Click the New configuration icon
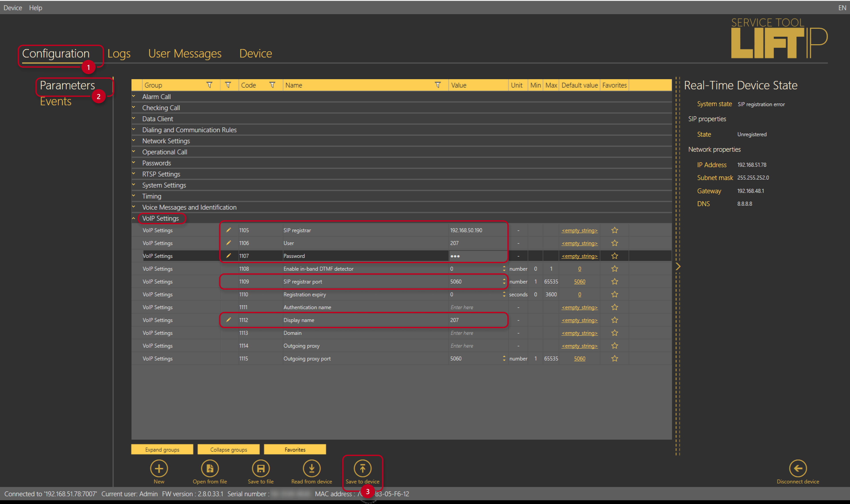 (159, 468)
